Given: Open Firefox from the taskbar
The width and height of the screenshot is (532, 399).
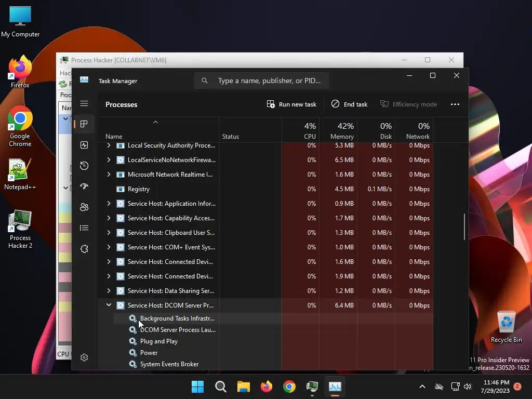Looking at the screenshot, I should tap(267, 387).
